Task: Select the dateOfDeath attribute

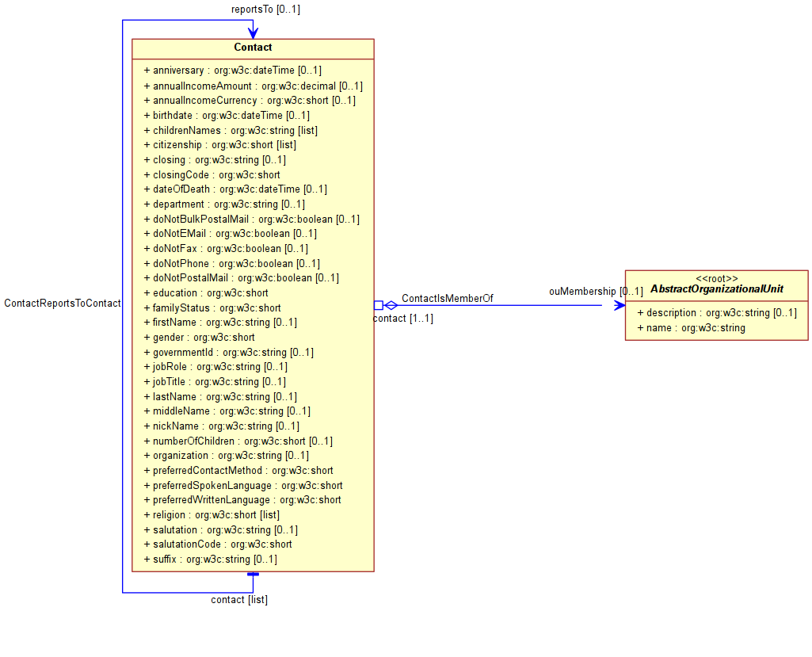Action: (x=235, y=189)
